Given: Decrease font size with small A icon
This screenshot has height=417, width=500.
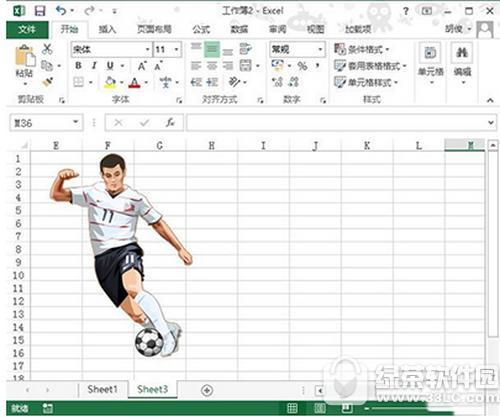Looking at the screenshot, I should 158,66.
